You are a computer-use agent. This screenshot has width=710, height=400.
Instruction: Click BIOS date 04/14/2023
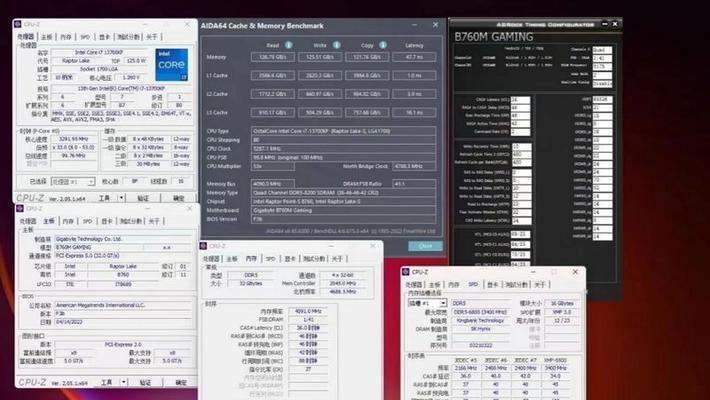123,322
